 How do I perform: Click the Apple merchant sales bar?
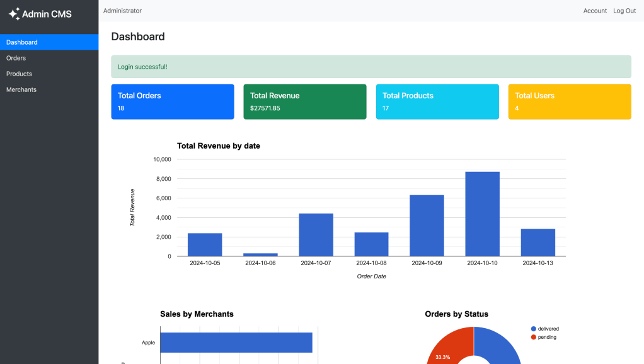coord(236,343)
